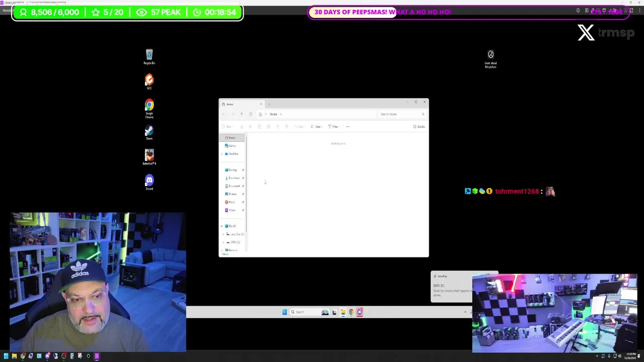Open the pinned Desktop folder in sidebar
Screen dimensions: 644x362
pos(232,170)
